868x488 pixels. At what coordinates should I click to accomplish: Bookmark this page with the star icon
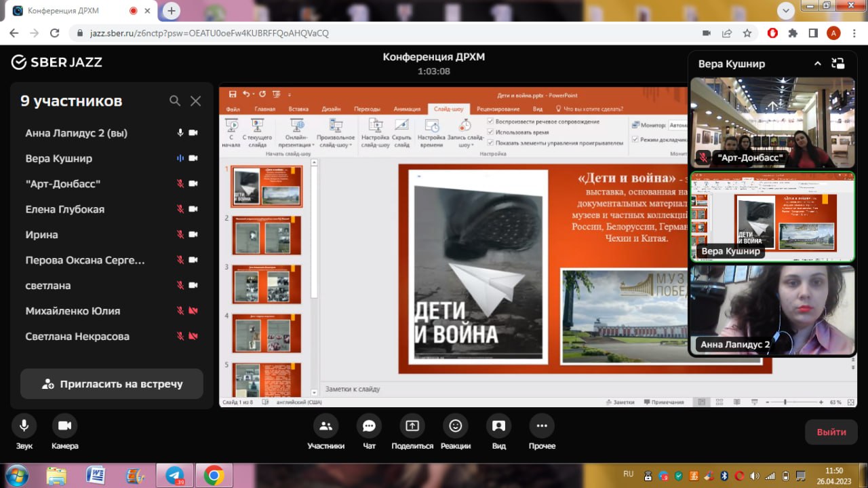pos(747,33)
